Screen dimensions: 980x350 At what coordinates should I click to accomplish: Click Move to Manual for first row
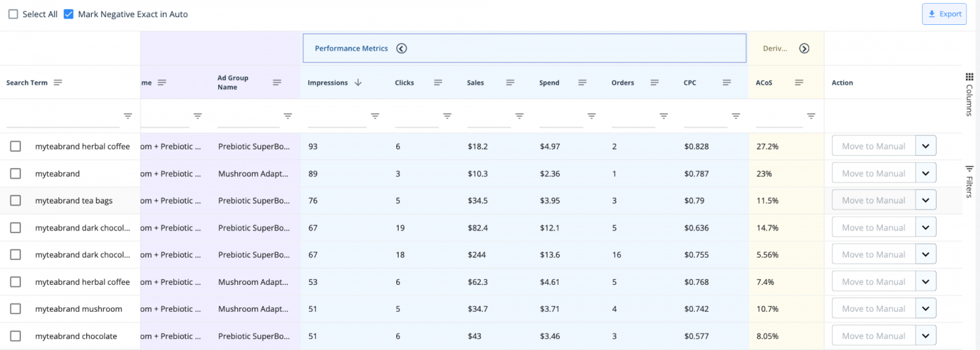(x=873, y=146)
